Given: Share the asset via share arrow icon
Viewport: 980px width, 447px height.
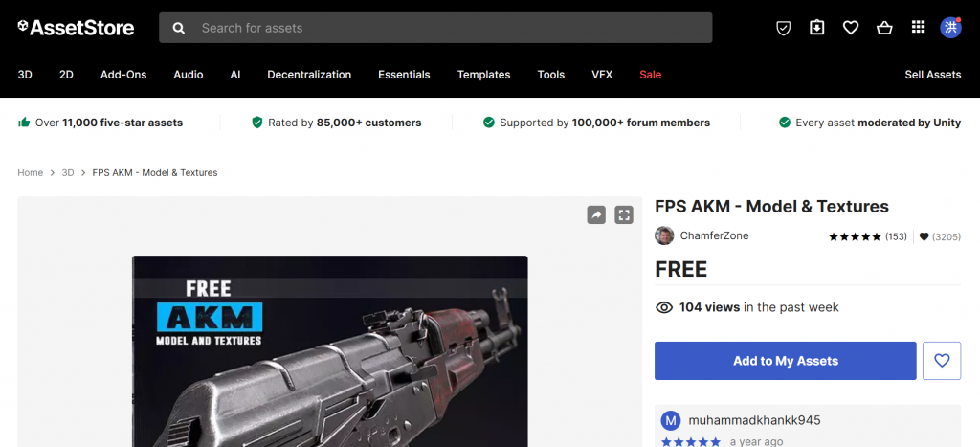Looking at the screenshot, I should coord(596,215).
